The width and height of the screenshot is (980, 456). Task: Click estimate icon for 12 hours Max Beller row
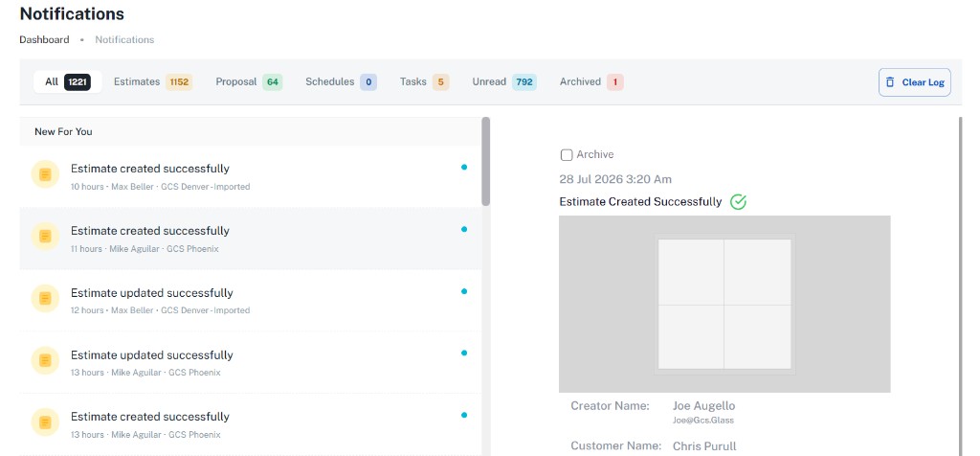(x=45, y=298)
